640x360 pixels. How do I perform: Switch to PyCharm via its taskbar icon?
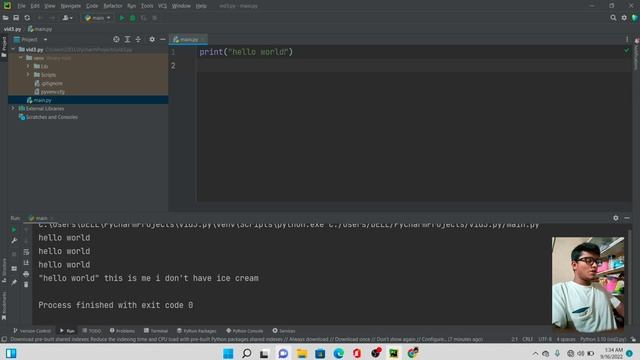[x=393, y=353]
